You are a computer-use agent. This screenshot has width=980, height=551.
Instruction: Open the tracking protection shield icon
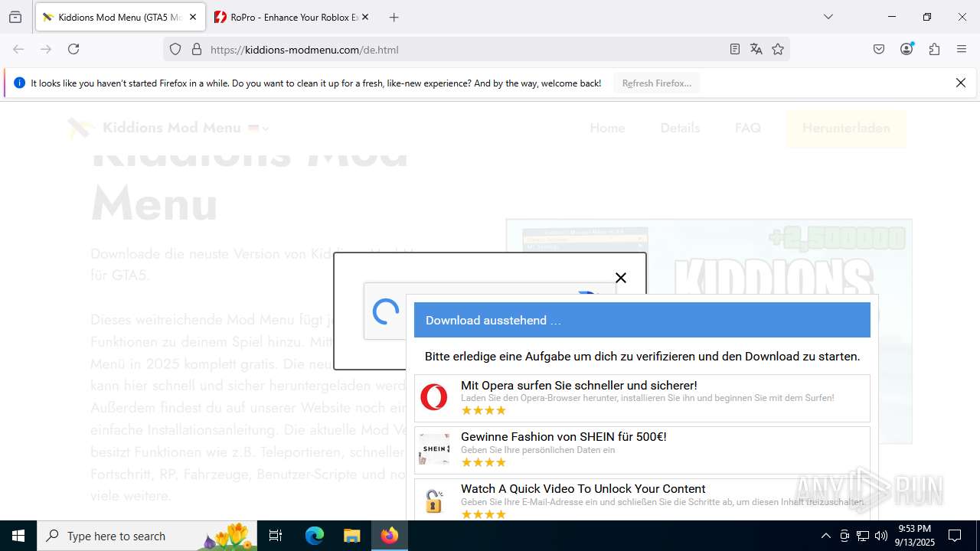(x=175, y=50)
